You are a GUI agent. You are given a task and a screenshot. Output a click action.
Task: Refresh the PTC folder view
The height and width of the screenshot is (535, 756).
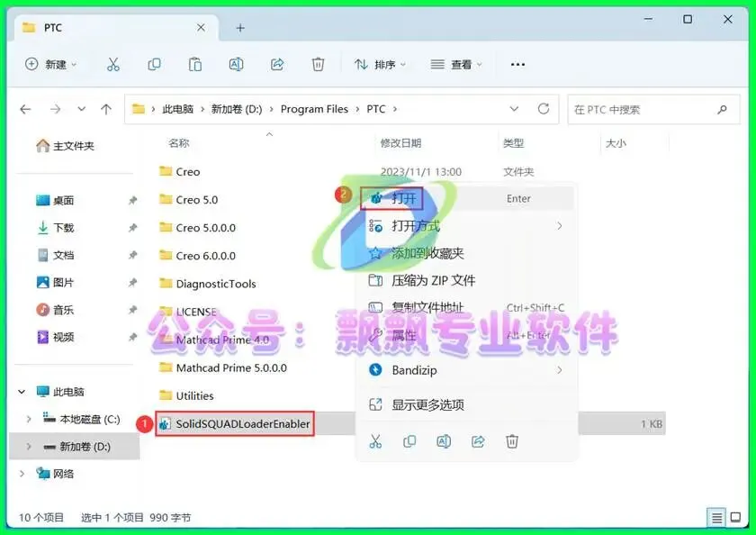[544, 109]
